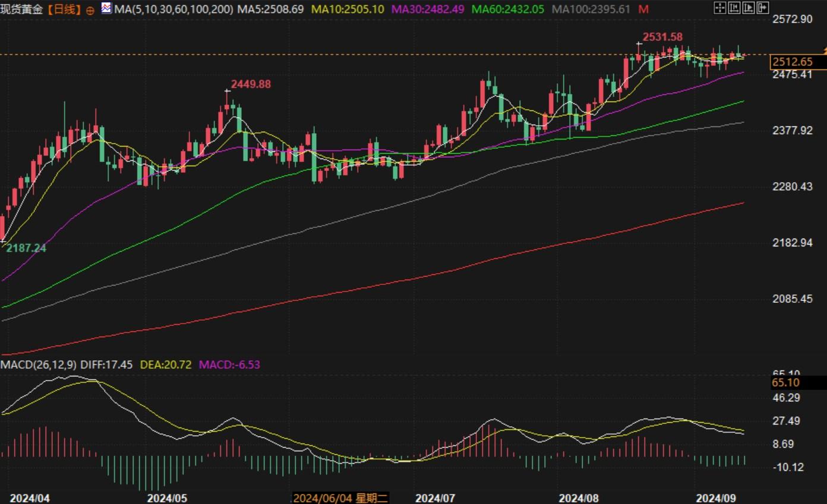This screenshot has width=827, height=504.
Task: Click the play-forward chart icon
Action: (x=749, y=8)
